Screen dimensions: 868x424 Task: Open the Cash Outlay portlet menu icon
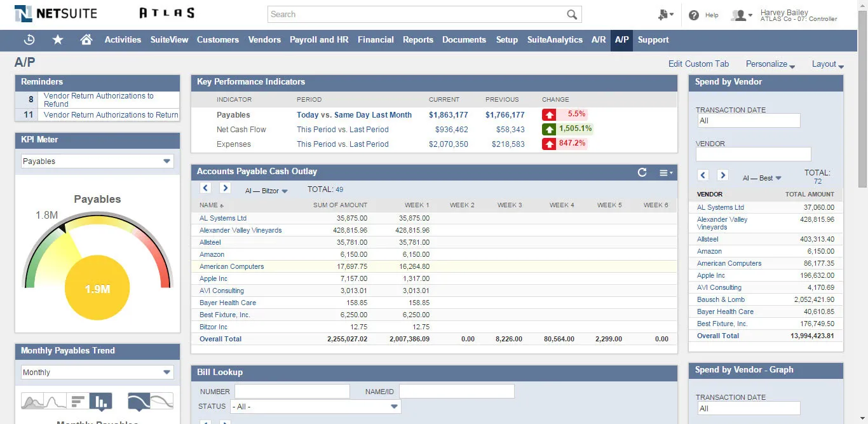click(x=663, y=172)
